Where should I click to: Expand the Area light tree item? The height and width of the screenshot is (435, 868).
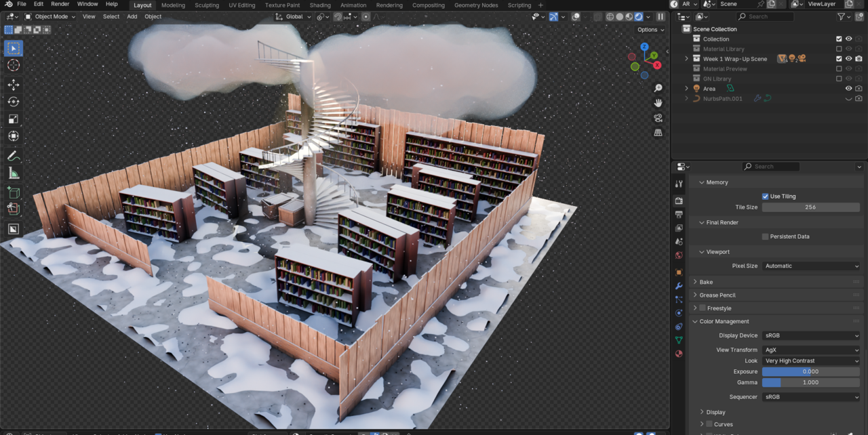(686, 89)
